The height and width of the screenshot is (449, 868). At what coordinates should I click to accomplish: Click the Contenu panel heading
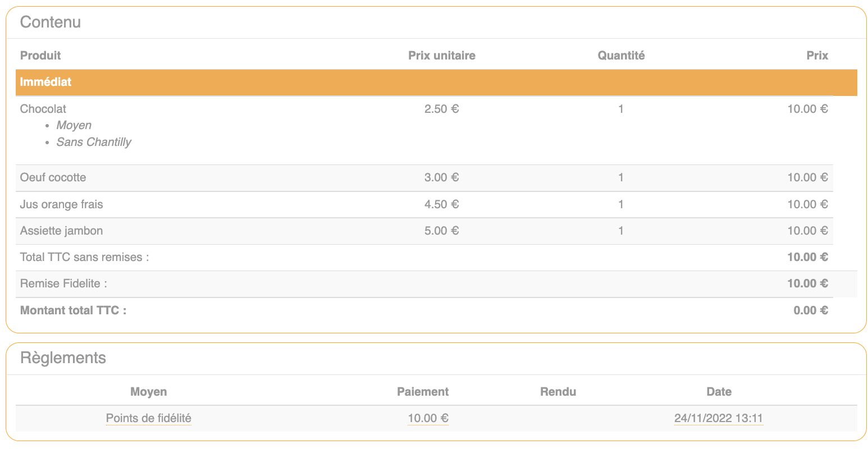click(51, 22)
